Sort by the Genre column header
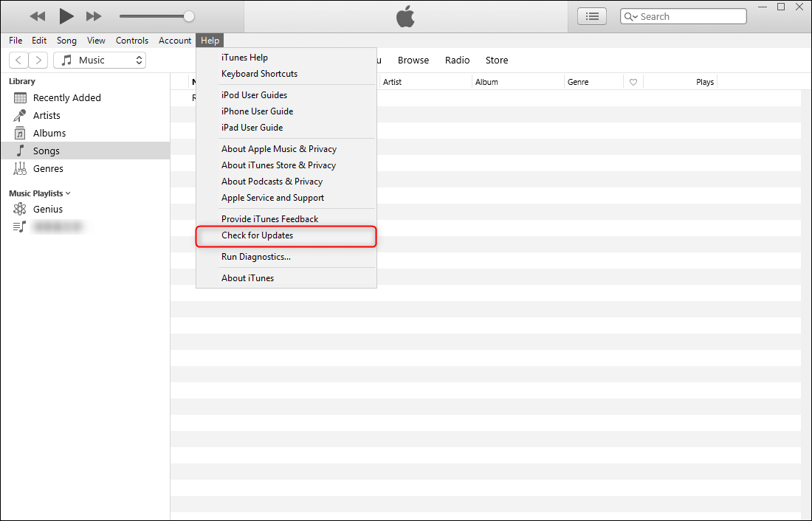The image size is (812, 521). tap(593, 82)
